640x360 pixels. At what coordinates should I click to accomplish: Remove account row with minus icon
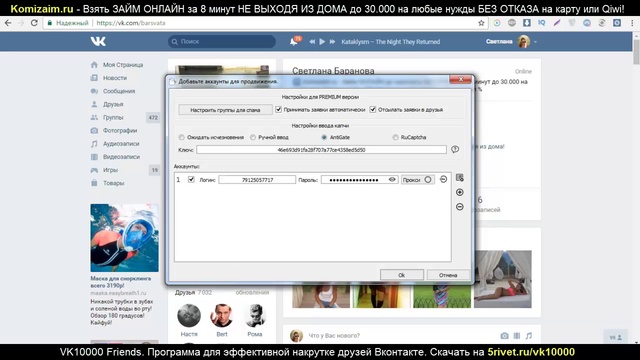443,180
